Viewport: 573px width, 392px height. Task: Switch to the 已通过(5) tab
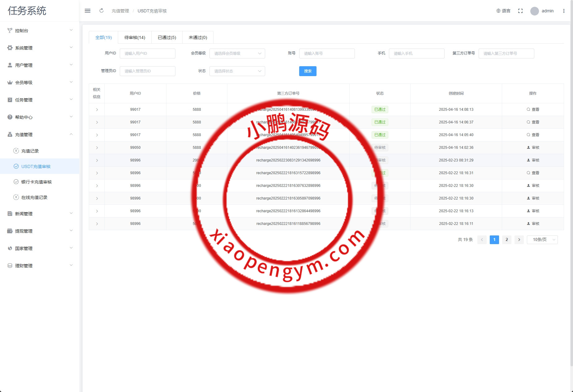[x=167, y=37]
